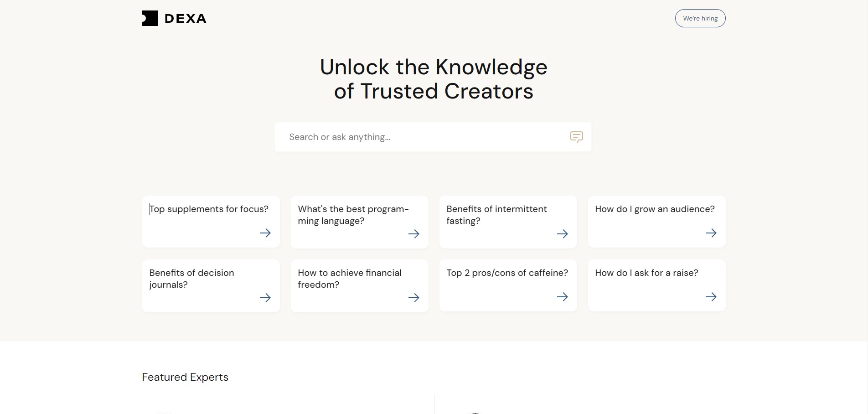Click arrow on 'grow an audience' card
The image size is (868, 414).
711,233
